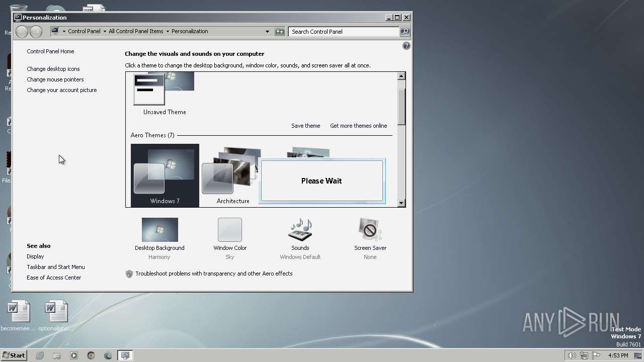Click All Control Panel Items breadcrumb
Image resolution: width=644 pixels, height=362 pixels.
[x=136, y=31]
